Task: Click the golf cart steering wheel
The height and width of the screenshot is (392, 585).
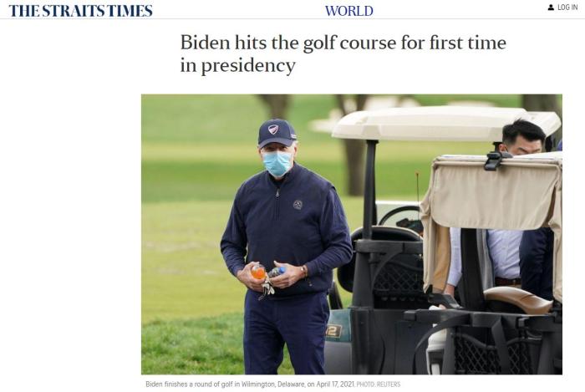Action: coord(399,216)
